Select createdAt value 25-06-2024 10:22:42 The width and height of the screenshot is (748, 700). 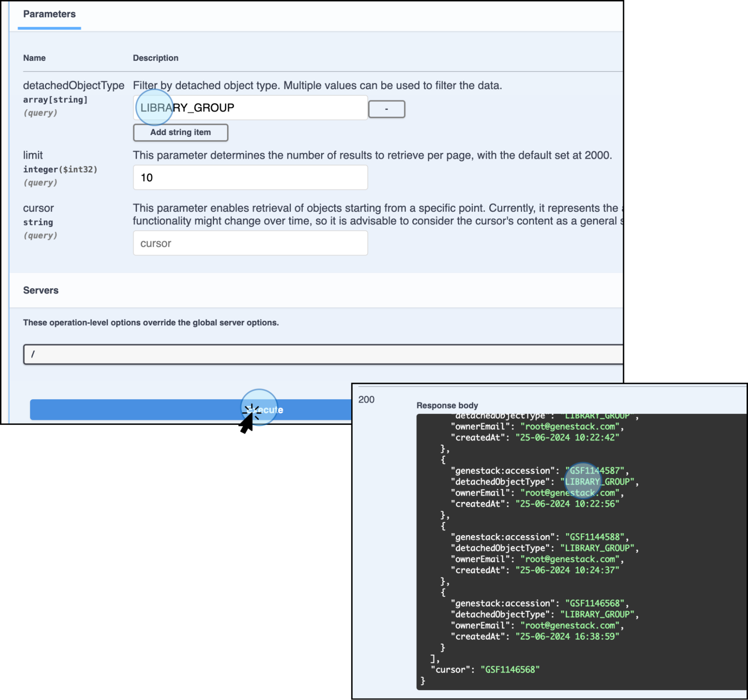567,437
